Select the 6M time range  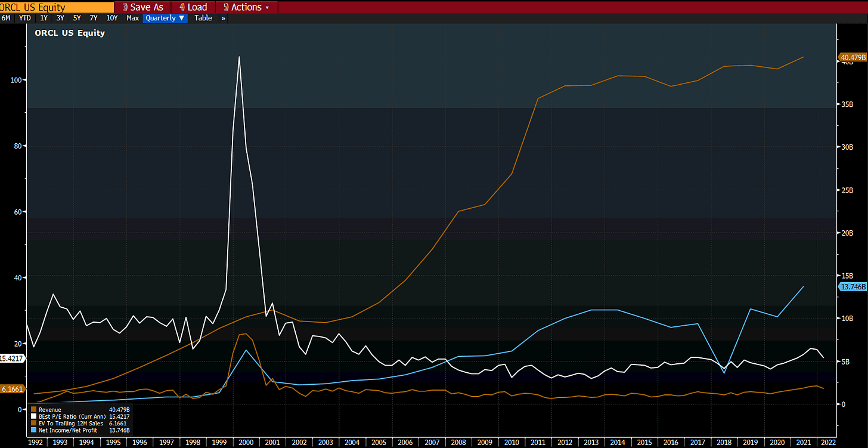[x=6, y=18]
